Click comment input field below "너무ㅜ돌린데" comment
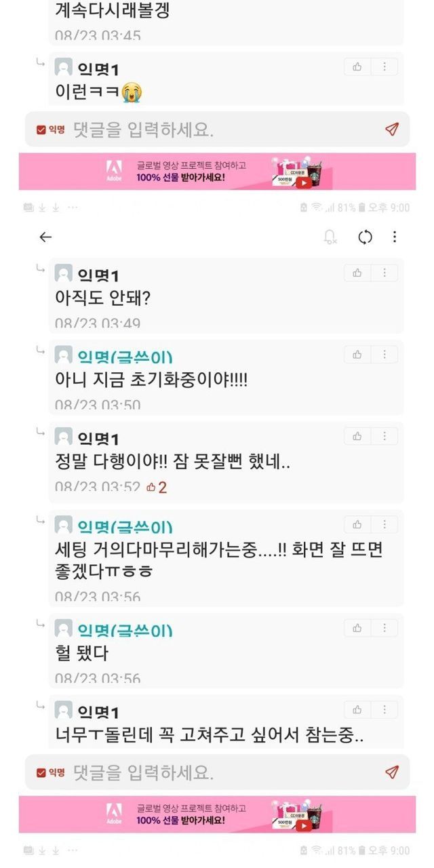 (217, 772)
